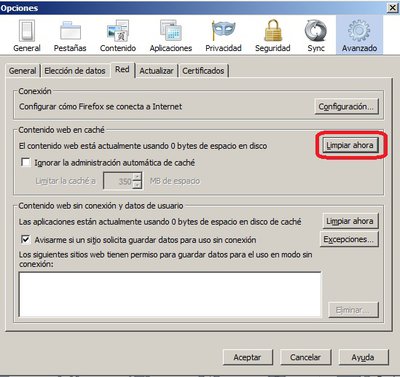Switch to the General sub-tab
400x377 pixels.
point(22,71)
